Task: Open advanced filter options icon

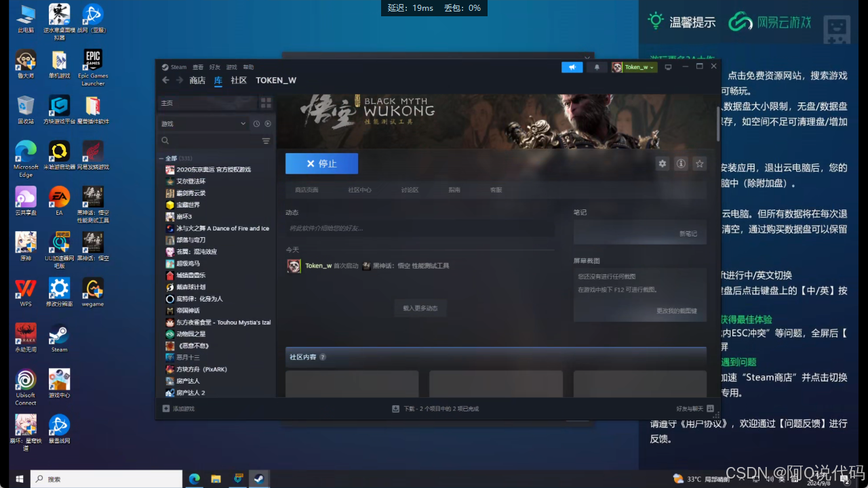Action: [266, 141]
